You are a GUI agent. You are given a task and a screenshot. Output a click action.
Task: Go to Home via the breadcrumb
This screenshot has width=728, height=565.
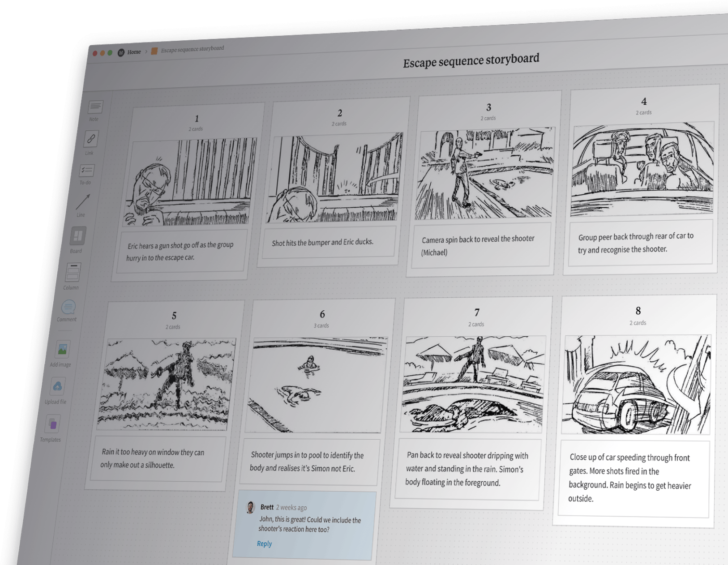134,51
